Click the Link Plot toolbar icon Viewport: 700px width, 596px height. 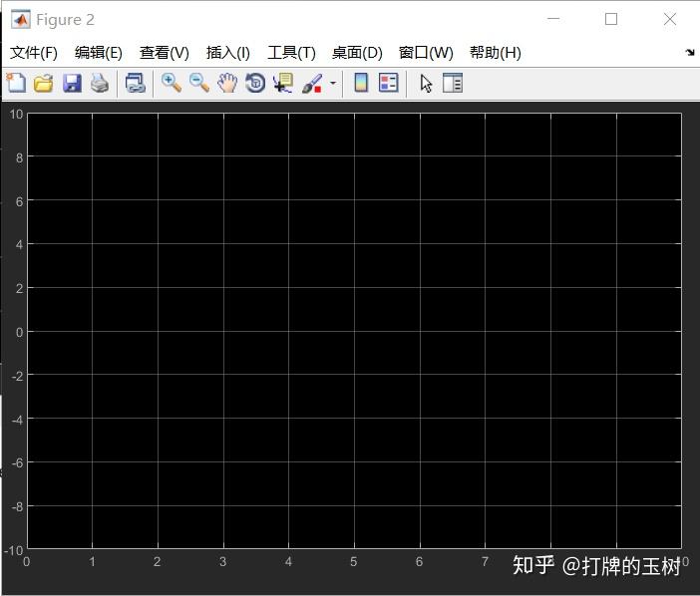click(x=136, y=83)
